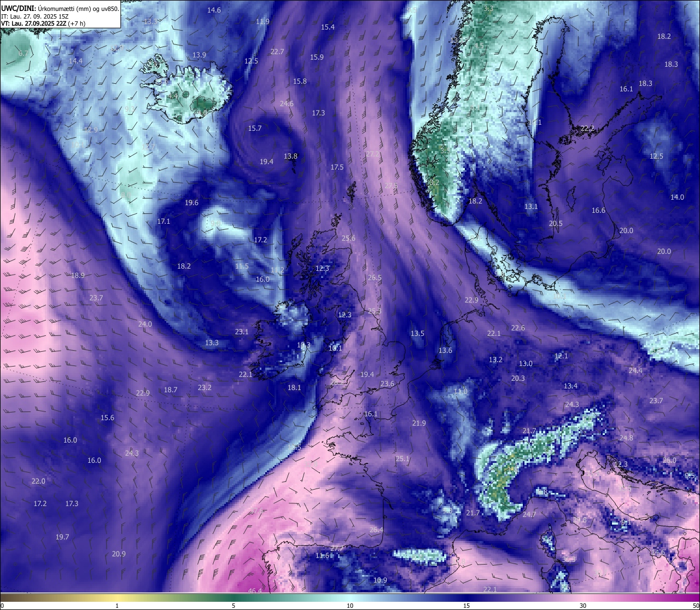Click the 13.0 value label

(x=526, y=364)
